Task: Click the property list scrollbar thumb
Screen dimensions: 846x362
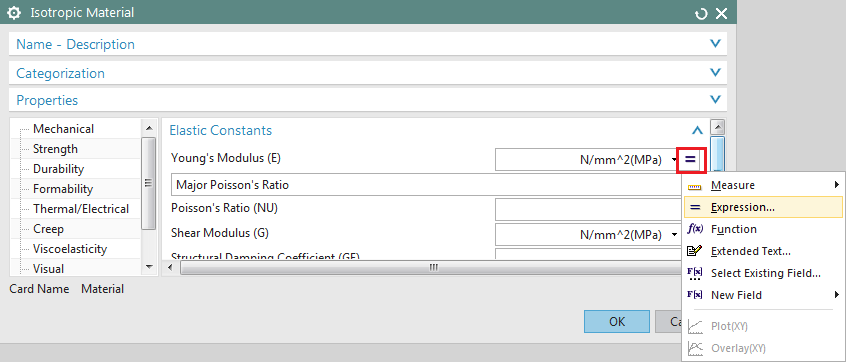Action: pyautogui.click(x=149, y=183)
